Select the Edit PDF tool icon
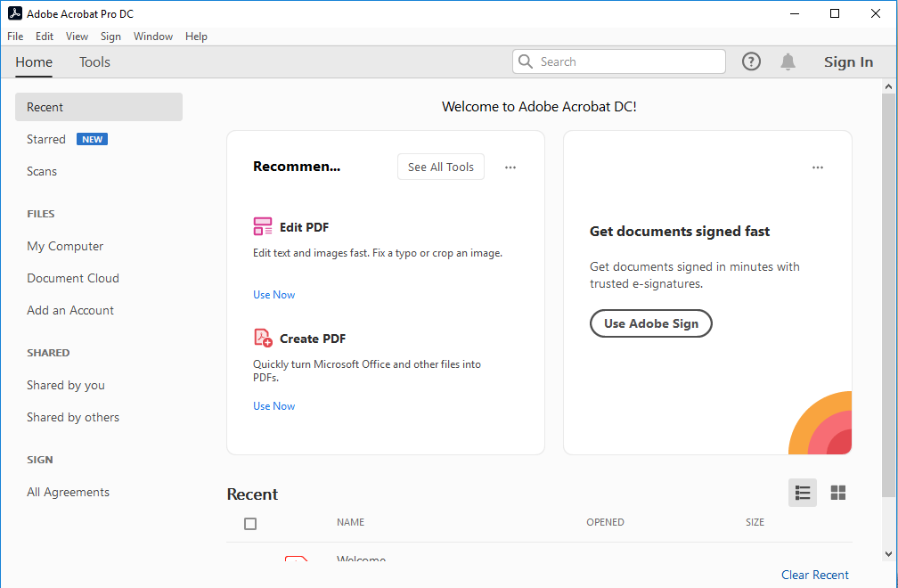 coord(262,226)
